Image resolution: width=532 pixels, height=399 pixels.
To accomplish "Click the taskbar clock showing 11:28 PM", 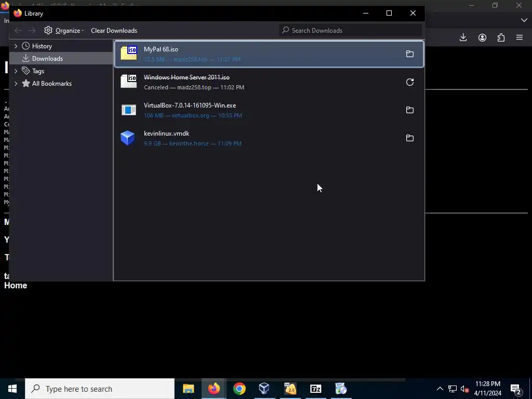I will 487,389.
